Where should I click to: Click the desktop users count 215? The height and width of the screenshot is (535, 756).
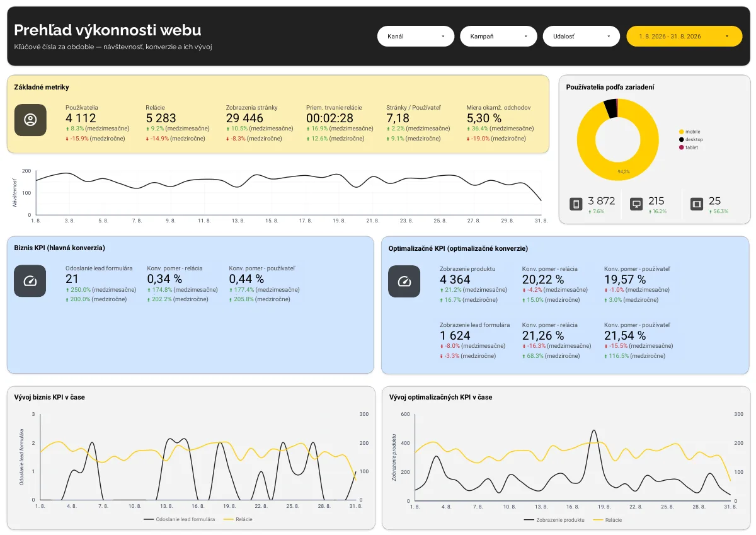pyautogui.click(x=656, y=201)
